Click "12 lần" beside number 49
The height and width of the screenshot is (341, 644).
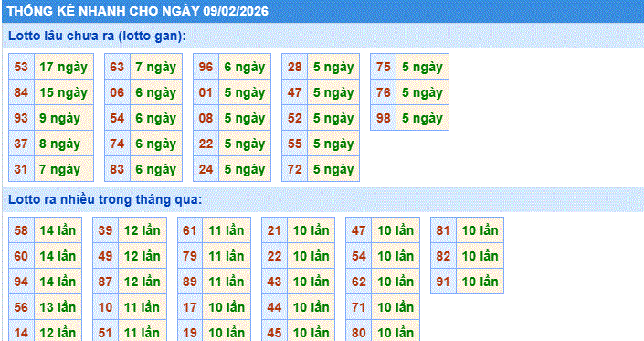click(143, 256)
